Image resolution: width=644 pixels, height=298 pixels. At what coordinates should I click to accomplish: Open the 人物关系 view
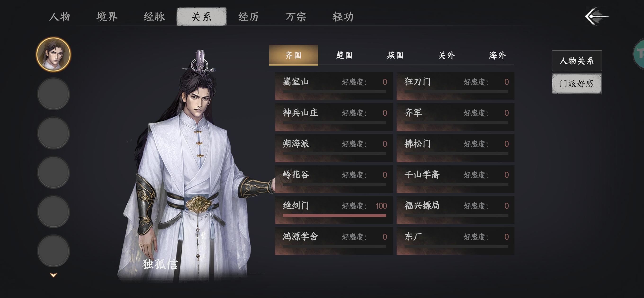577,61
